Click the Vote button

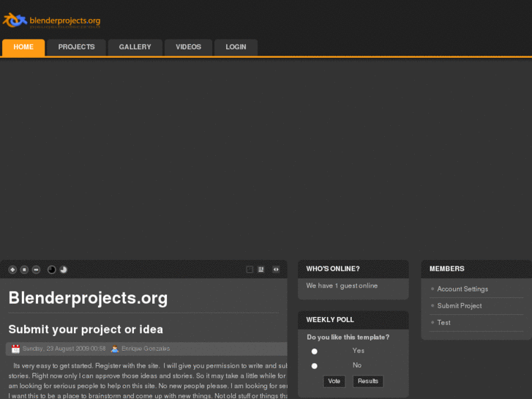coord(334,381)
